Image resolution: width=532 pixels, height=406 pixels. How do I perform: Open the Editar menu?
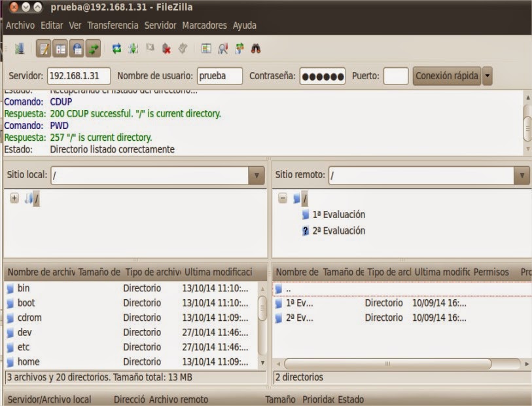[x=52, y=25]
